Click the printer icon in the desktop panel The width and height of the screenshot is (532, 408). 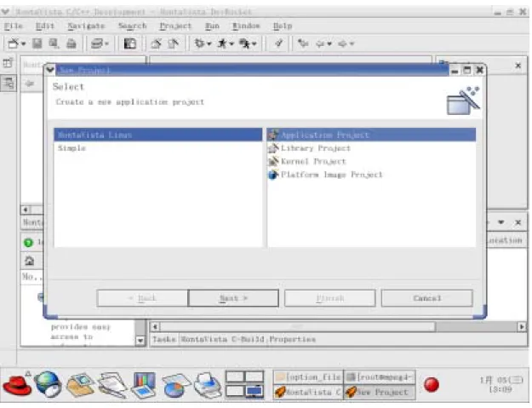click(208, 385)
